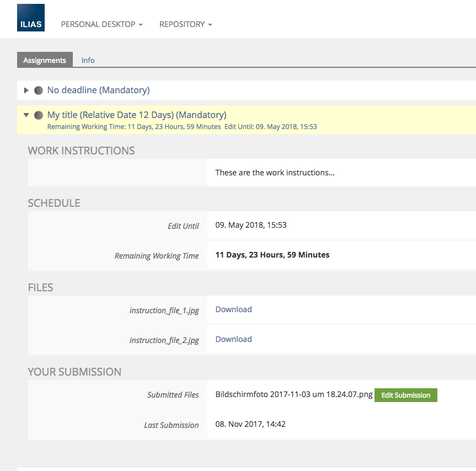
Task: Click the submitted Bildschirmfoto png file name
Action: (294, 394)
